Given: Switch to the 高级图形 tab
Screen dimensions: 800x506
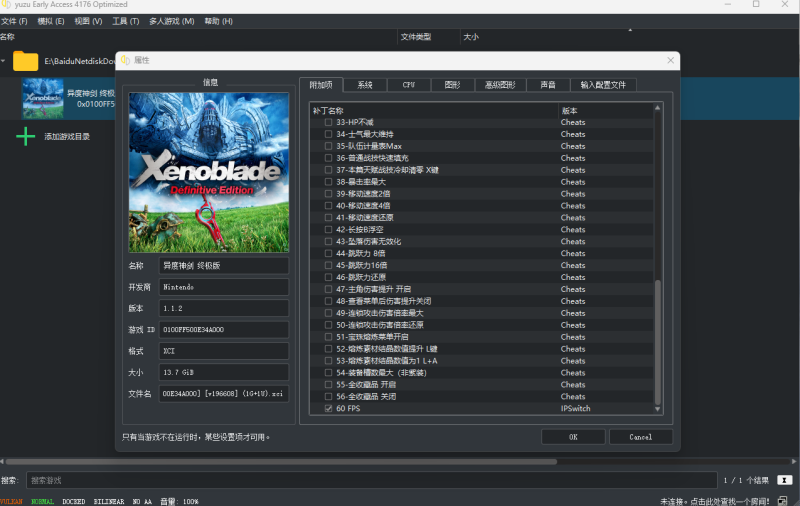Looking at the screenshot, I should [x=503, y=85].
